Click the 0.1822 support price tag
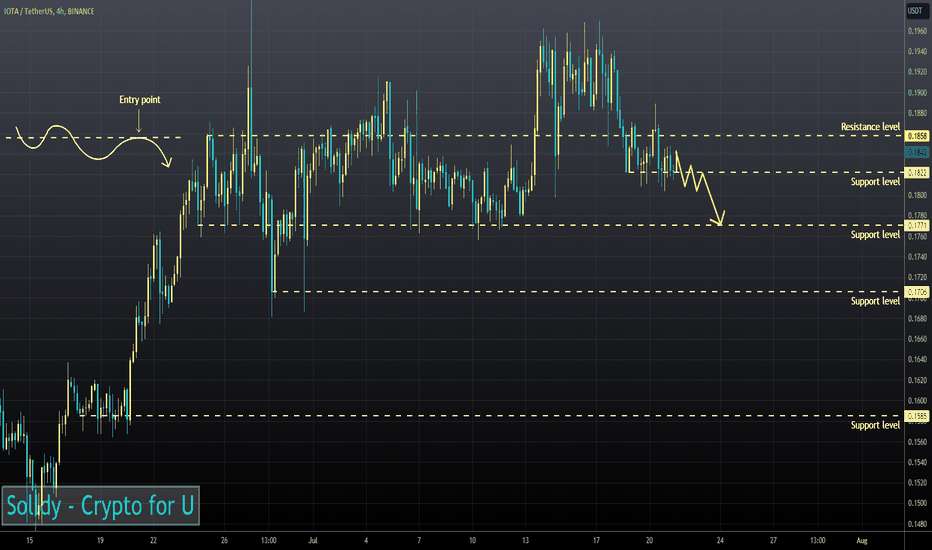 pos(917,172)
